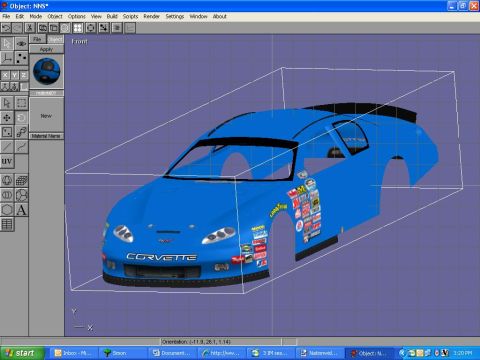Select the screen coordinates corner icon

pos(24,87)
